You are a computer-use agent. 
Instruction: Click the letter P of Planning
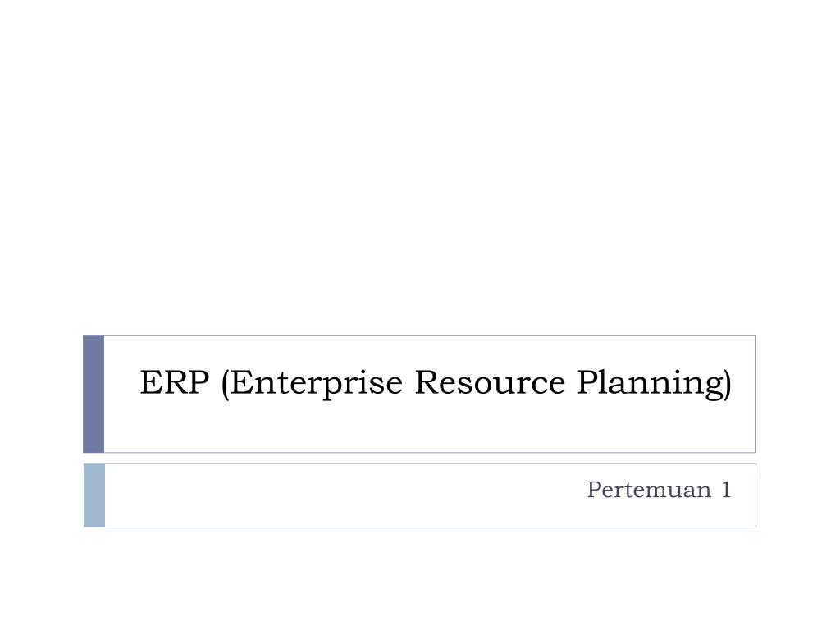coord(587,382)
